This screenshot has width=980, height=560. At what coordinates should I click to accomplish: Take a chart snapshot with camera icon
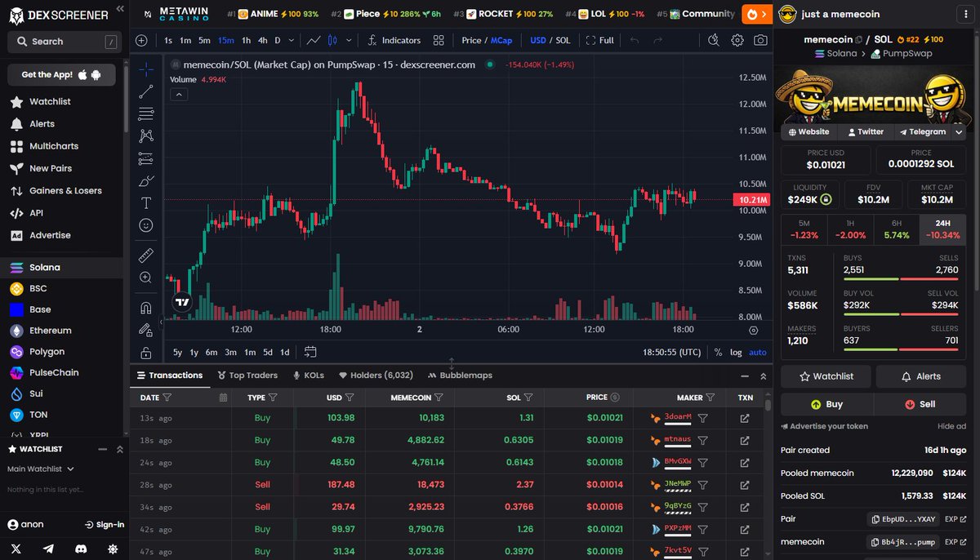(x=760, y=40)
